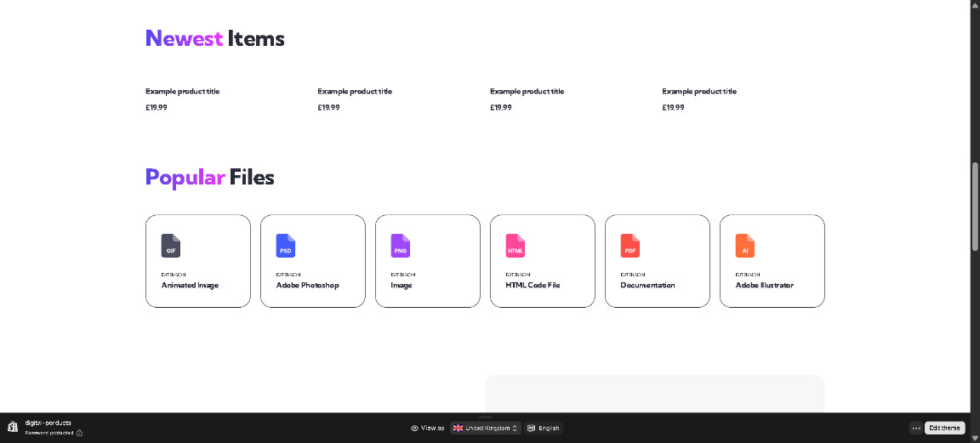Open the United Kingdom country dropdown
Screen dimensions: 980x443
click(485, 429)
